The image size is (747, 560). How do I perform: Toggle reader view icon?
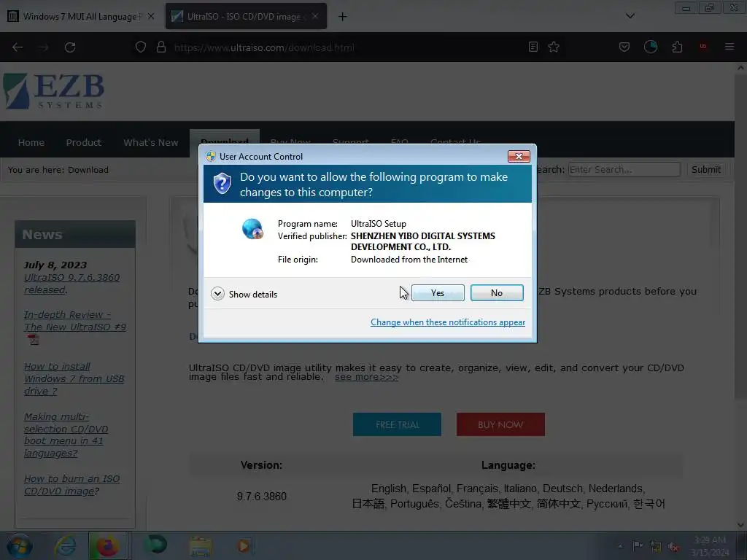click(533, 47)
